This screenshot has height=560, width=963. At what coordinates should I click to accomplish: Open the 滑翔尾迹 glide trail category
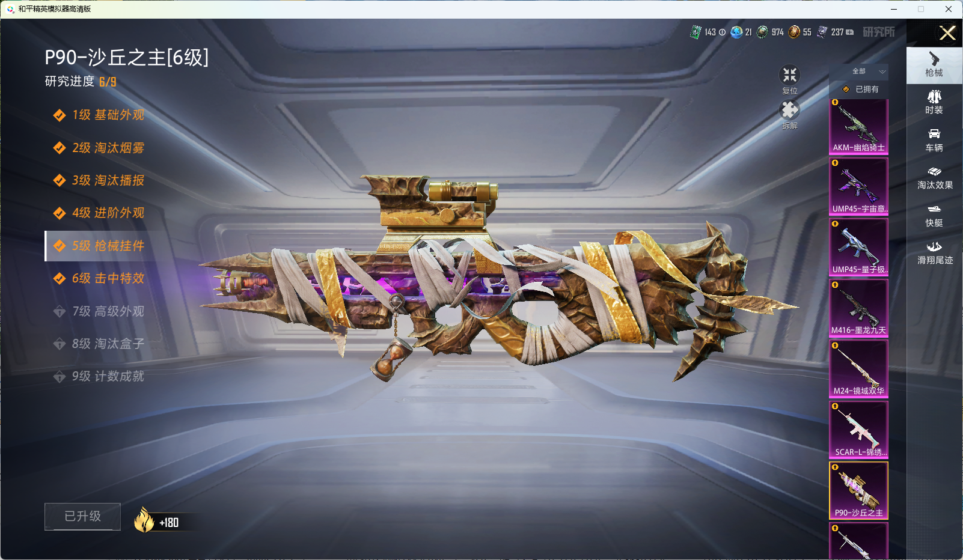click(934, 253)
